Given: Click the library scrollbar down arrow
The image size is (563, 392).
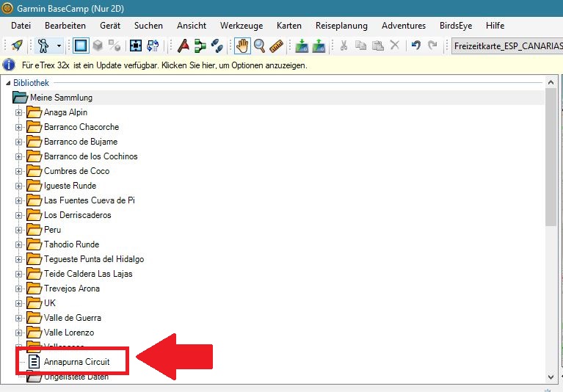Looking at the screenshot, I should [x=551, y=377].
